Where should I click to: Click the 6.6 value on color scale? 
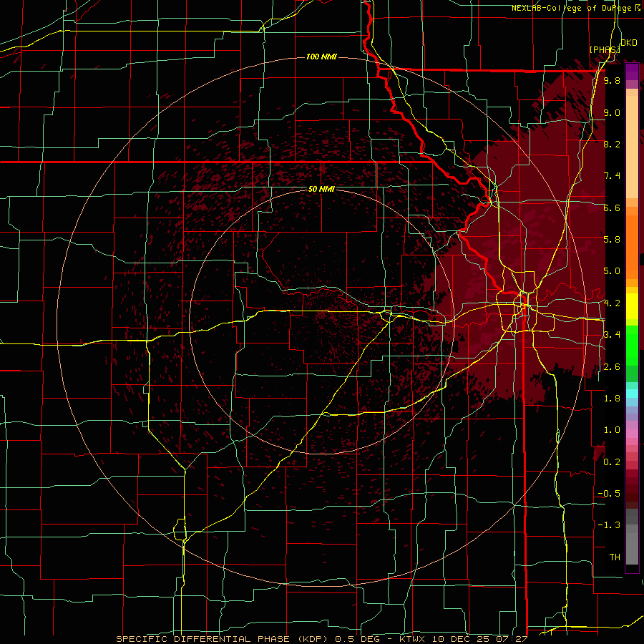coord(612,208)
